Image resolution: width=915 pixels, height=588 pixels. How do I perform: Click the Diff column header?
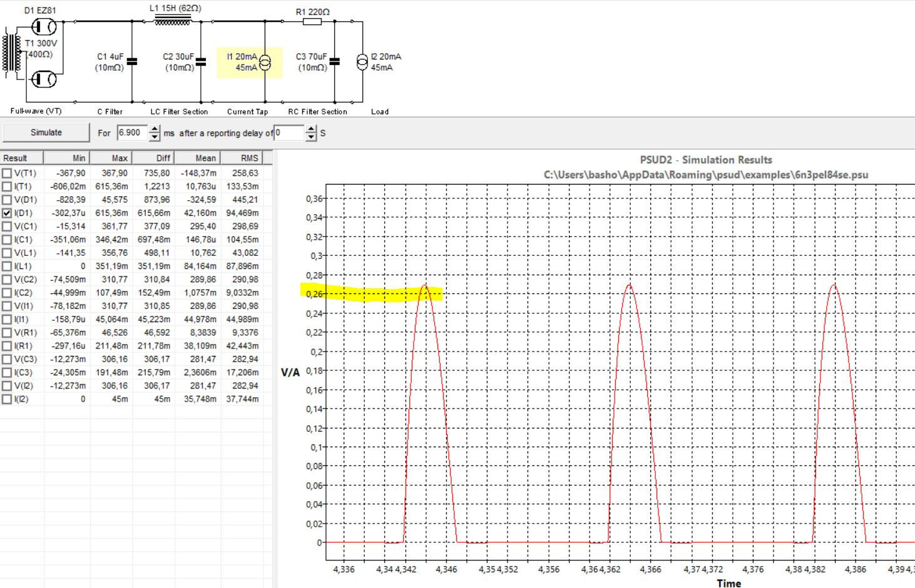point(153,158)
